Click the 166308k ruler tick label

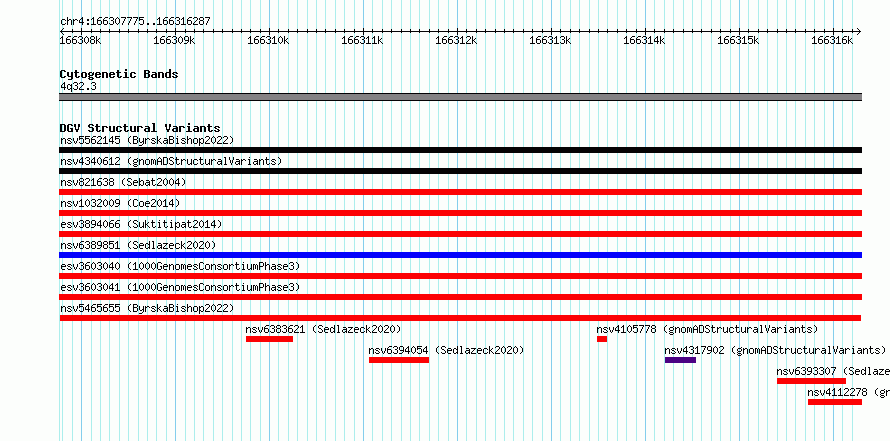[81, 40]
